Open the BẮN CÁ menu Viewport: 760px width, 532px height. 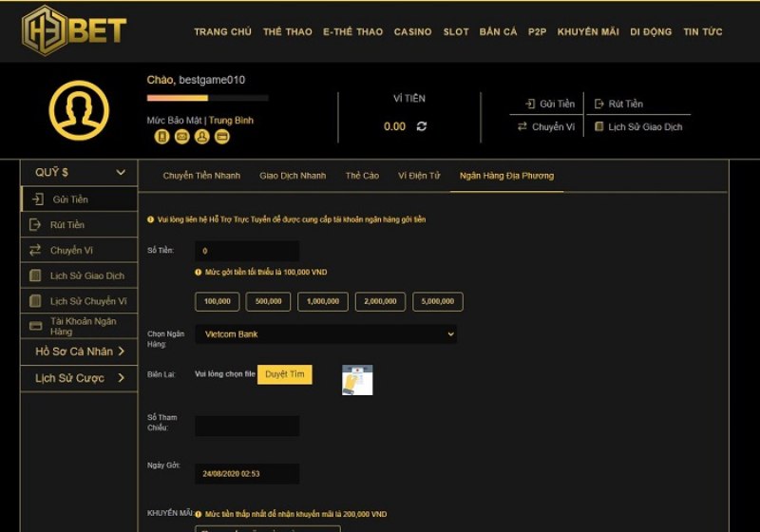[x=498, y=32]
